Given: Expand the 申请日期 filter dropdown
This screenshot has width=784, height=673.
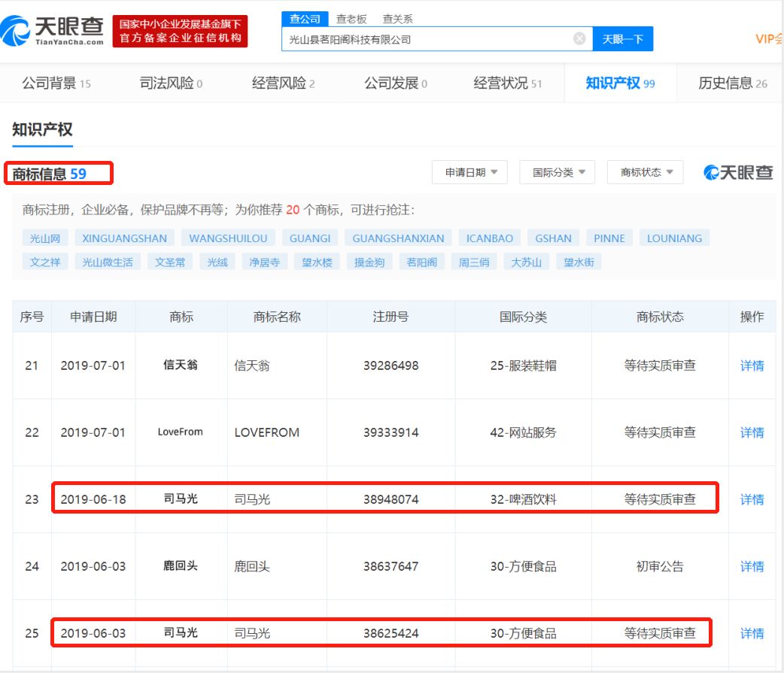Looking at the screenshot, I should (x=469, y=171).
